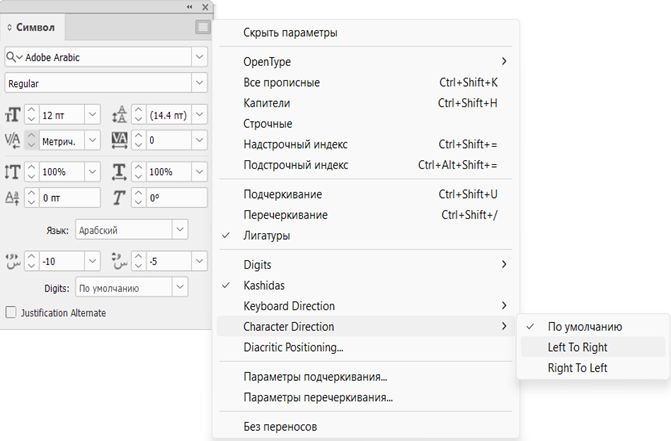Open the Метрич. kerning dropdown
671x441 pixels.
click(92, 140)
